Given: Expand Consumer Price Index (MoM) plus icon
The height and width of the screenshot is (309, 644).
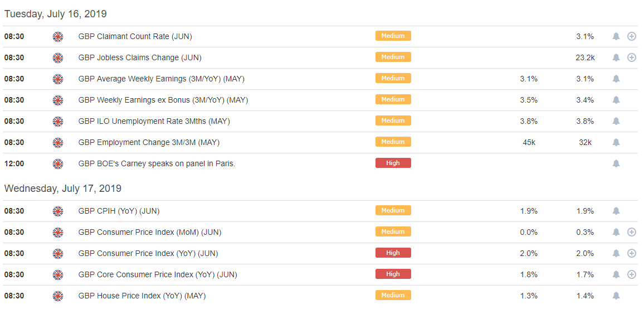Looking at the screenshot, I should tap(632, 232).
